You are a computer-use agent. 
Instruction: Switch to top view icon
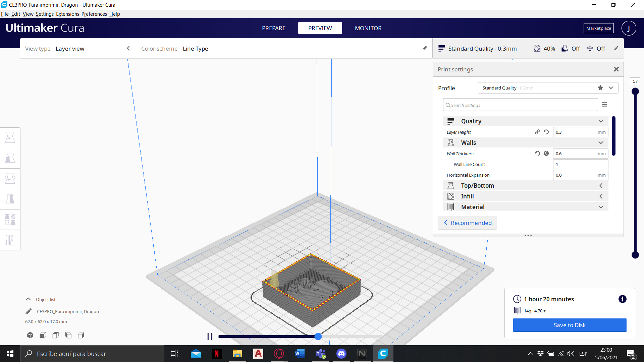pos(56,335)
